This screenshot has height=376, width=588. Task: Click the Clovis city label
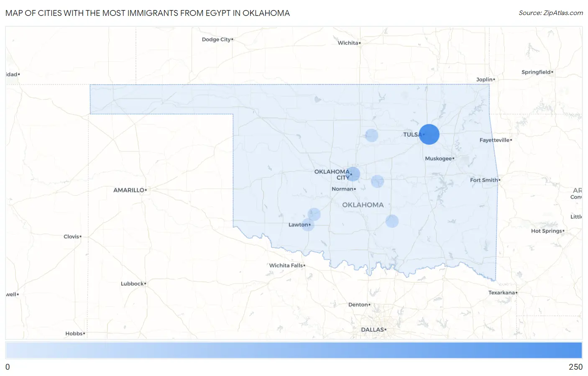pyautogui.click(x=71, y=237)
